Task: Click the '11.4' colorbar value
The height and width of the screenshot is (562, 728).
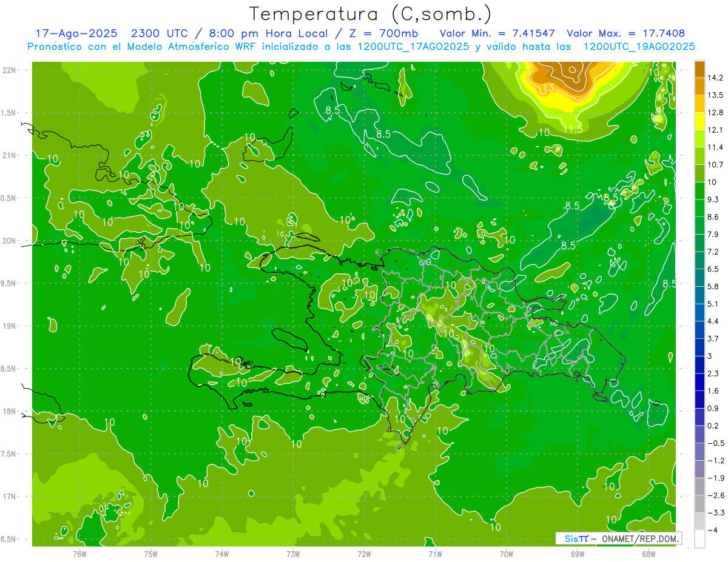Action: coord(715,147)
